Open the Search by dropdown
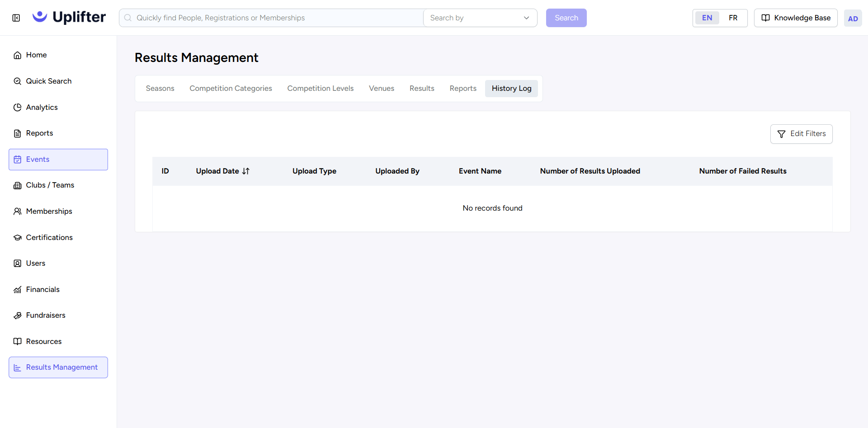The image size is (868, 428). point(480,18)
